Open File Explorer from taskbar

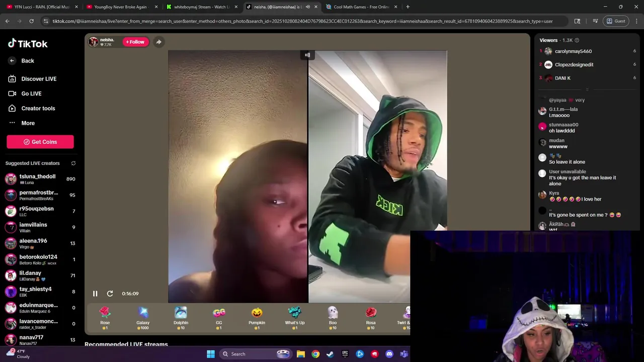click(x=301, y=354)
